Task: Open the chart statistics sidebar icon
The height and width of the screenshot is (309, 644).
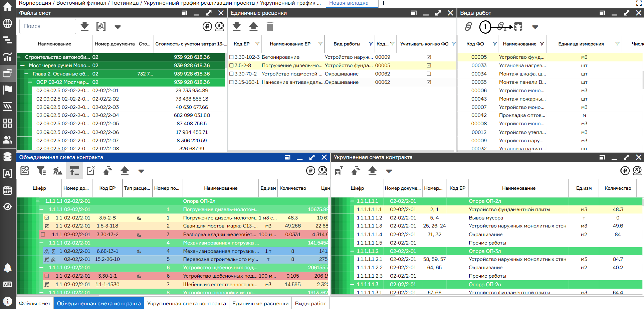Action: click(x=7, y=57)
